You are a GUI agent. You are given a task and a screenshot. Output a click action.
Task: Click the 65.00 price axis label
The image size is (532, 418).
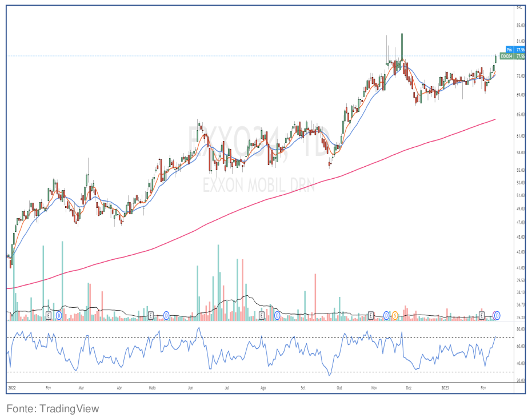coord(521,115)
